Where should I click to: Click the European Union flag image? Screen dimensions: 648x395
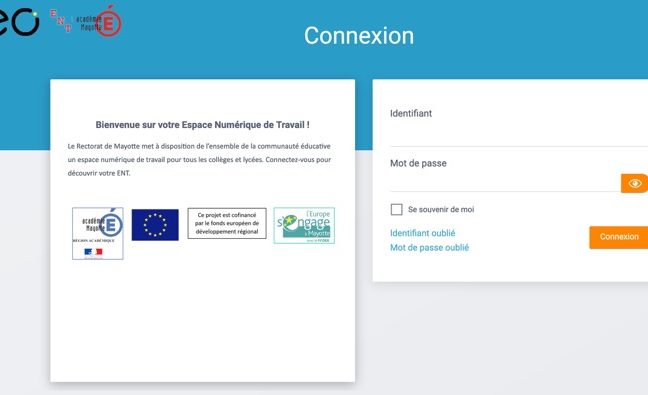pyautogui.click(x=155, y=225)
